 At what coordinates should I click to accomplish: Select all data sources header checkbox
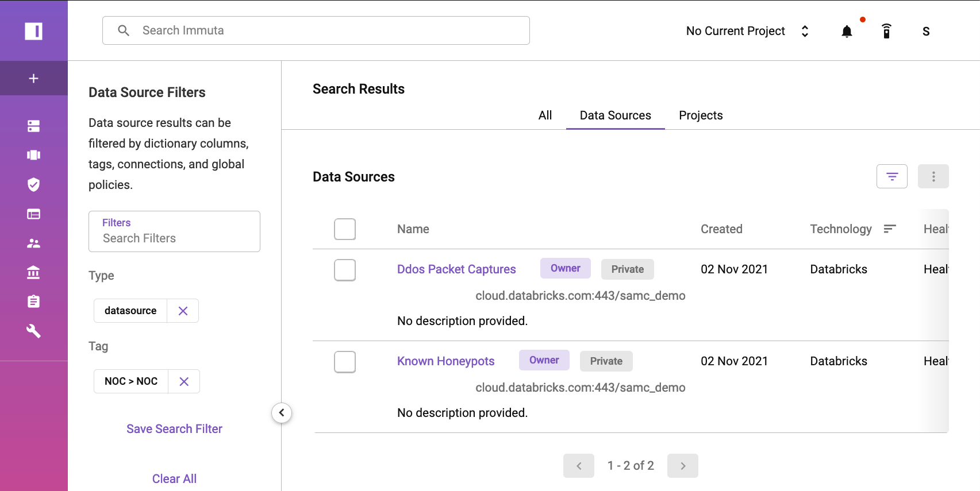pyautogui.click(x=345, y=229)
